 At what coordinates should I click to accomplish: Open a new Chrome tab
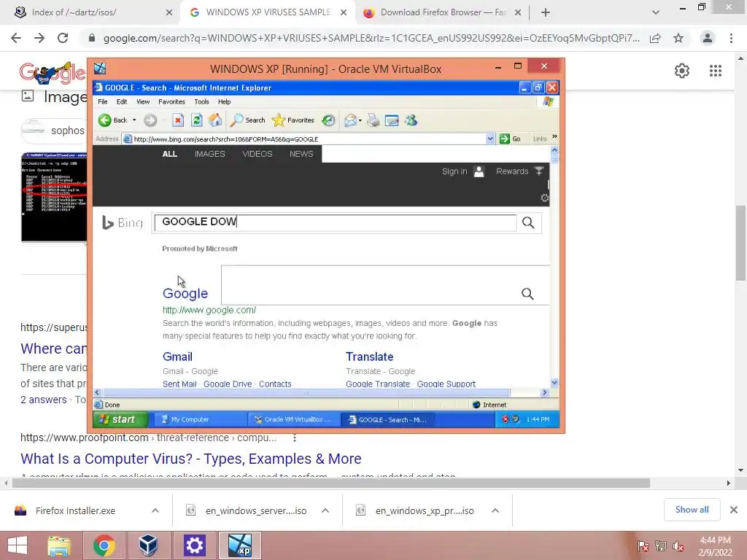(546, 13)
